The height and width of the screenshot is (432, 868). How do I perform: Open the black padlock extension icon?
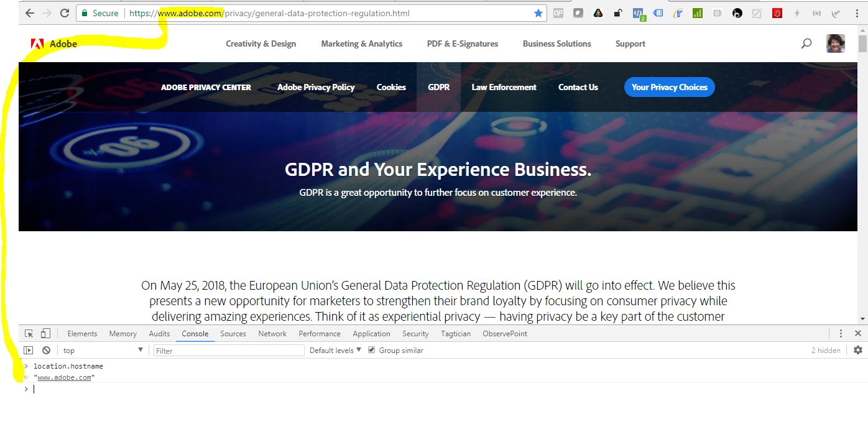coord(618,13)
